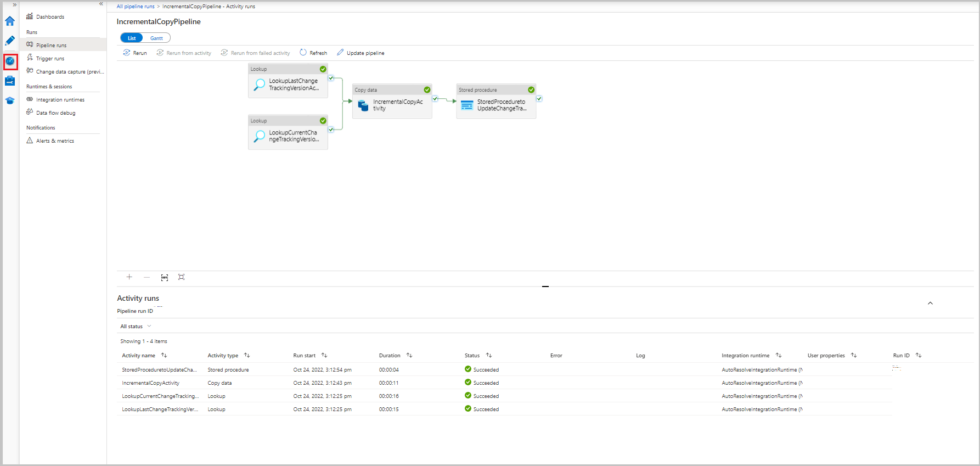The width and height of the screenshot is (980, 466).
Task: Click StoredProceduretoUpdateCha... activity row name
Action: (x=159, y=370)
